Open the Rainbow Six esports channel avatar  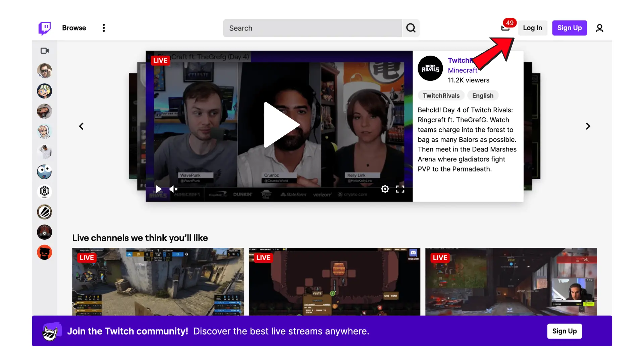pos(45,192)
